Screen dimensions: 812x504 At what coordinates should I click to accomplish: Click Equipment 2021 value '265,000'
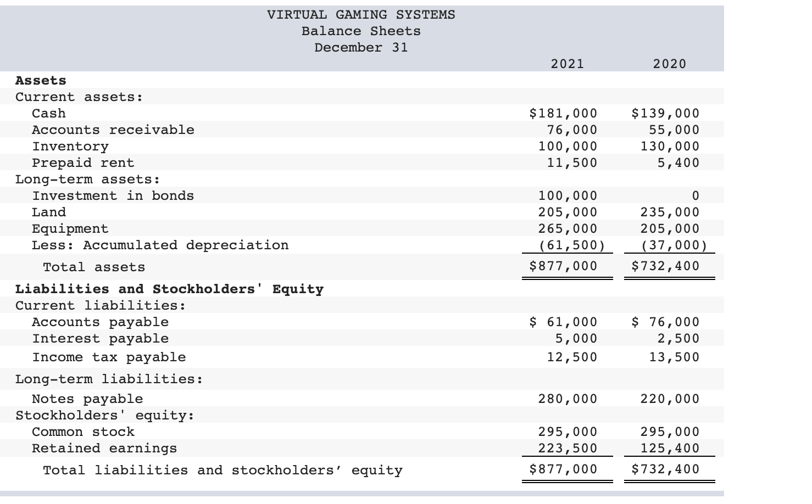pos(568,228)
